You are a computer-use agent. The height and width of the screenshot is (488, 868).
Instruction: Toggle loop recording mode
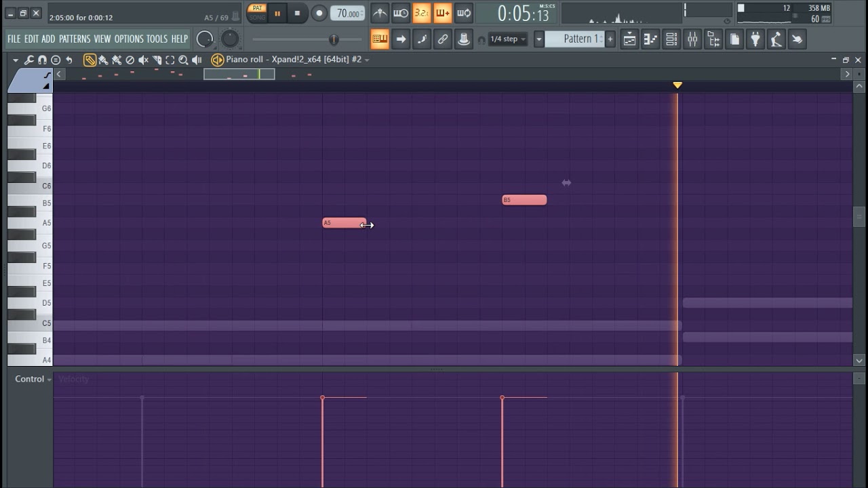pyautogui.click(x=464, y=13)
